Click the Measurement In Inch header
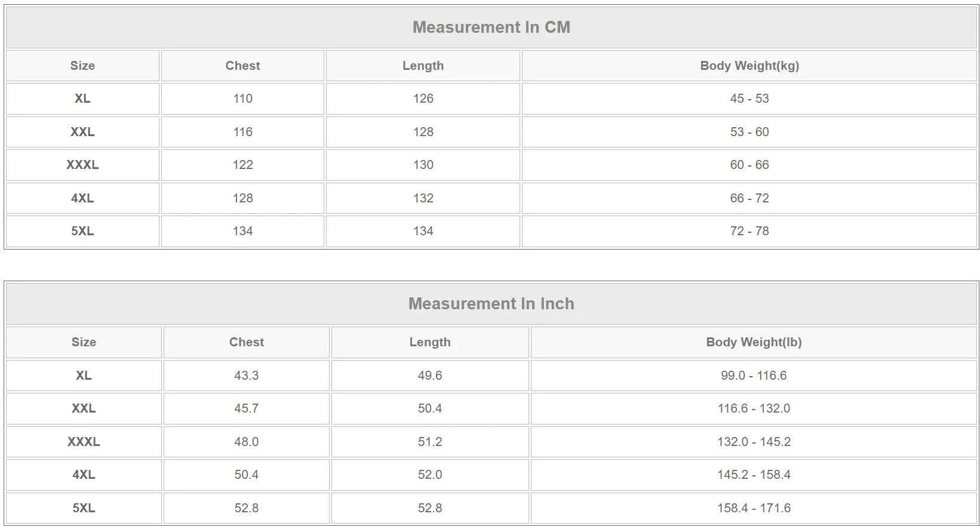The width and height of the screenshot is (980, 526). pyautogui.click(x=491, y=304)
